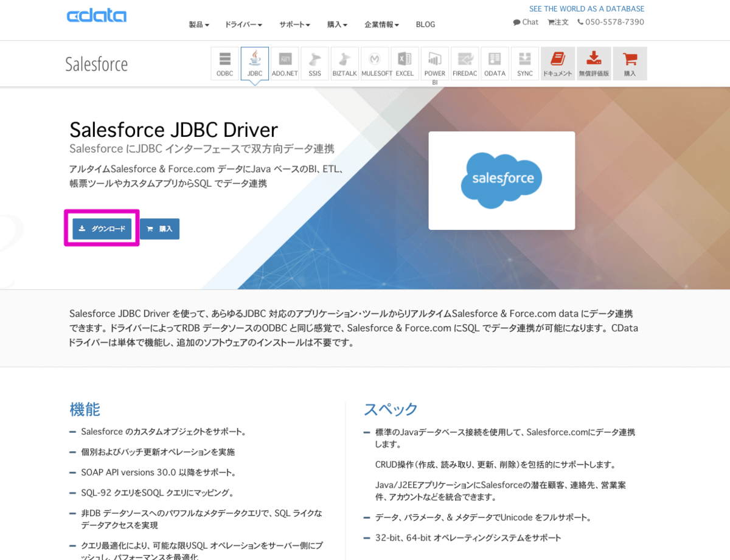Expand the 製品 menu

199,24
